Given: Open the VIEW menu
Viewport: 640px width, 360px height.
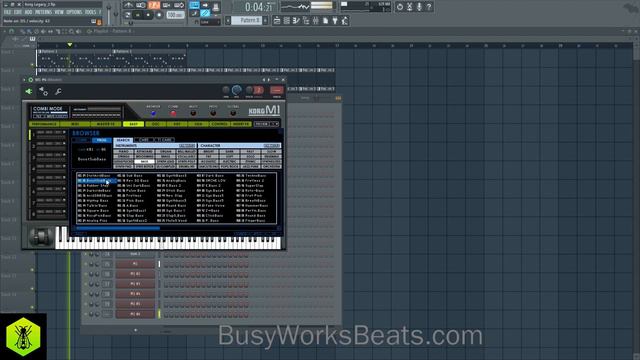Looking at the screenshot, I should click(x=59, y=12).
